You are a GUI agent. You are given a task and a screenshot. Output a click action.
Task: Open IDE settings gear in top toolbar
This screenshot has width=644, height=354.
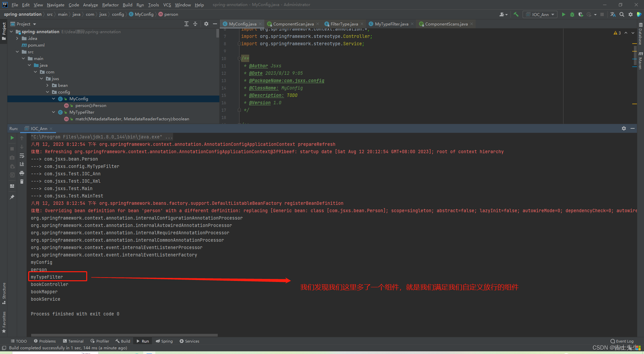point(631,14)
